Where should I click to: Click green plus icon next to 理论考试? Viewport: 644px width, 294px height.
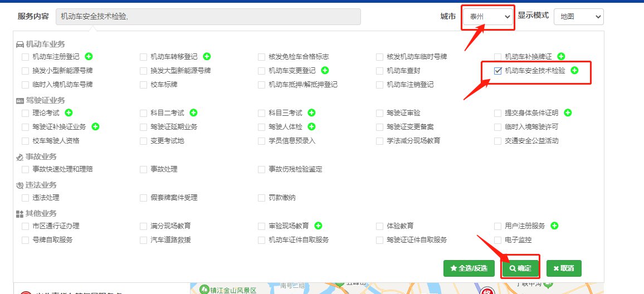point(69,113)
